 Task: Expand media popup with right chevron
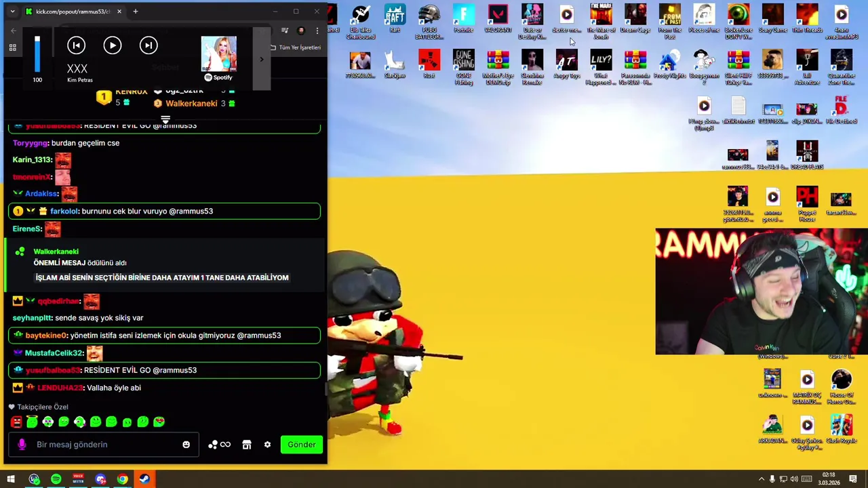pyautogui.click(x=261, y=59)
